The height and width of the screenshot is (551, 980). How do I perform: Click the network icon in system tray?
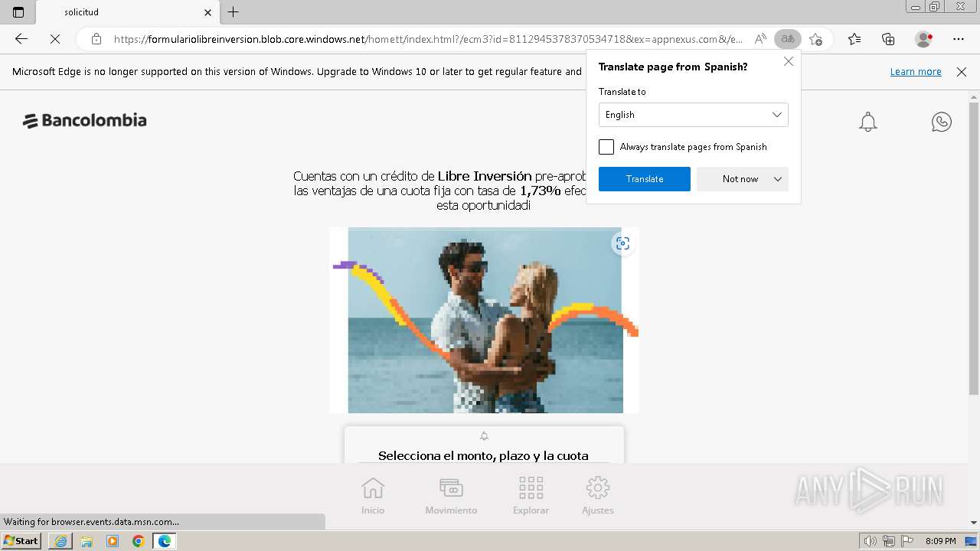tap(889, 541)
